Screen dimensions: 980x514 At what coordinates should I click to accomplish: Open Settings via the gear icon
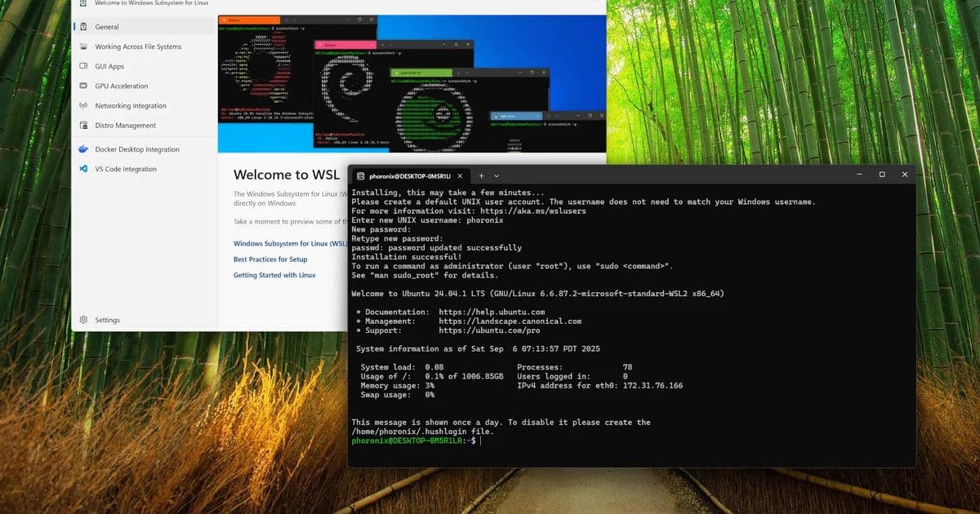(x=83, y=320)
